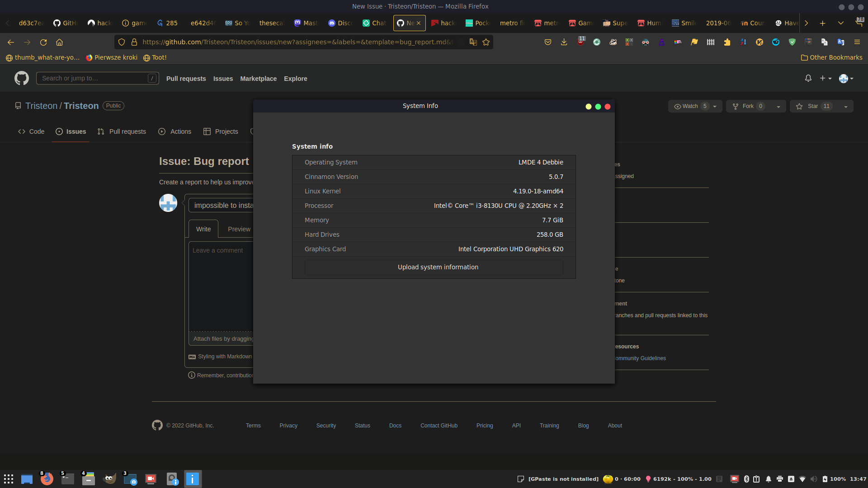Viewport: 868px width, 488px height.
Task: Expand the user avatar dropdown menu
Action: coord(846,78)
